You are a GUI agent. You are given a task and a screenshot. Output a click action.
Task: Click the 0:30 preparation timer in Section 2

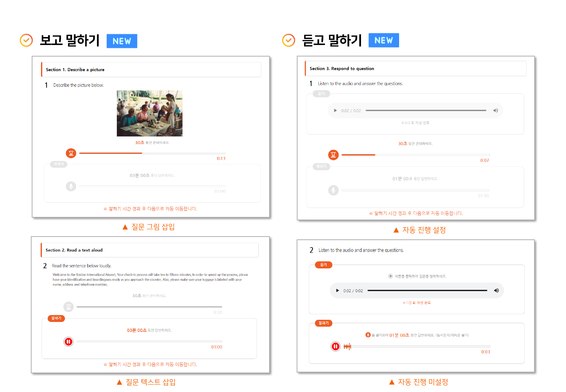pyautogui.click(x=218, y=313)
